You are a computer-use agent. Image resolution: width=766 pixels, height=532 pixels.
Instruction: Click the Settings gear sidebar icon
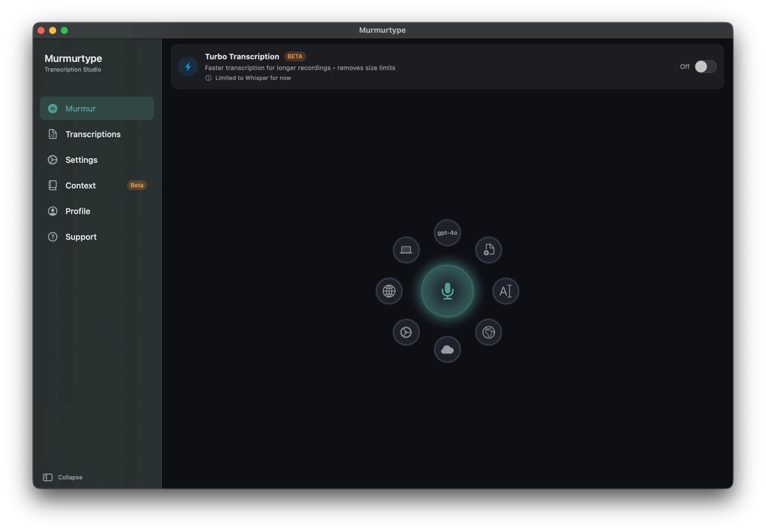[x=53, y=160]
